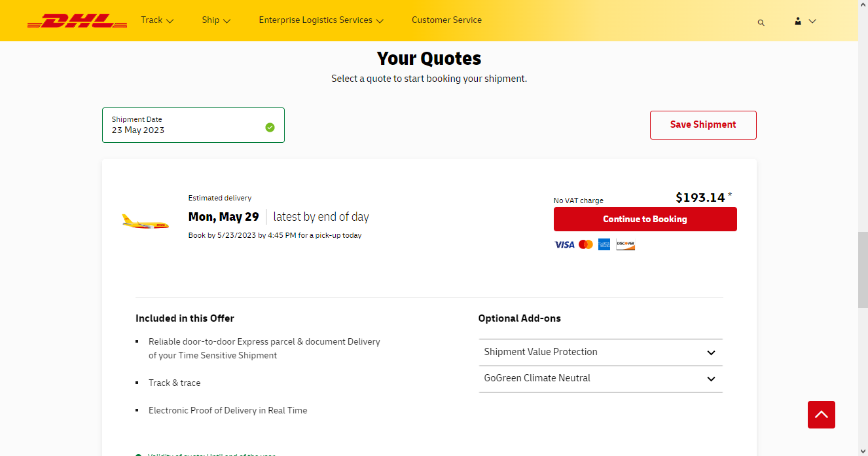Click the 'Included in this Offer' heading

pos(185,318)
